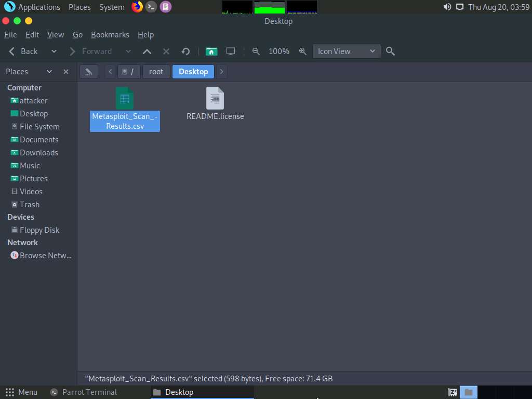Image resolution: width=532 pixels, height=399 pixels.
Task: Open the Back history dropdown arrow
Action: [54, 51]
